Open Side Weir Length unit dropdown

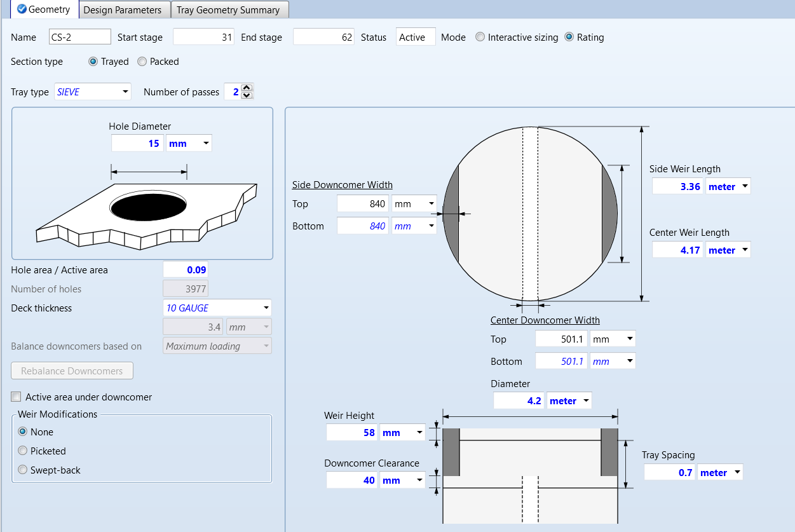tap(728, 187)
